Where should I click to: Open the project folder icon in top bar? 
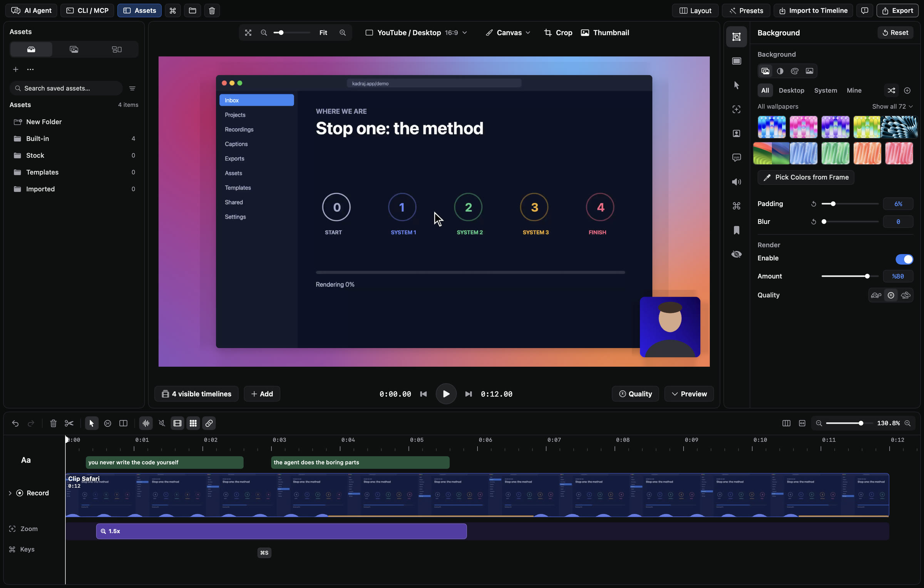pos(192,10)
